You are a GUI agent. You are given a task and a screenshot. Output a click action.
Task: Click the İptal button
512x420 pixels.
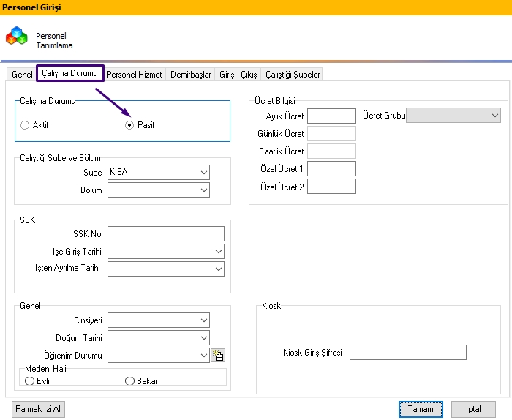[473, 409]
